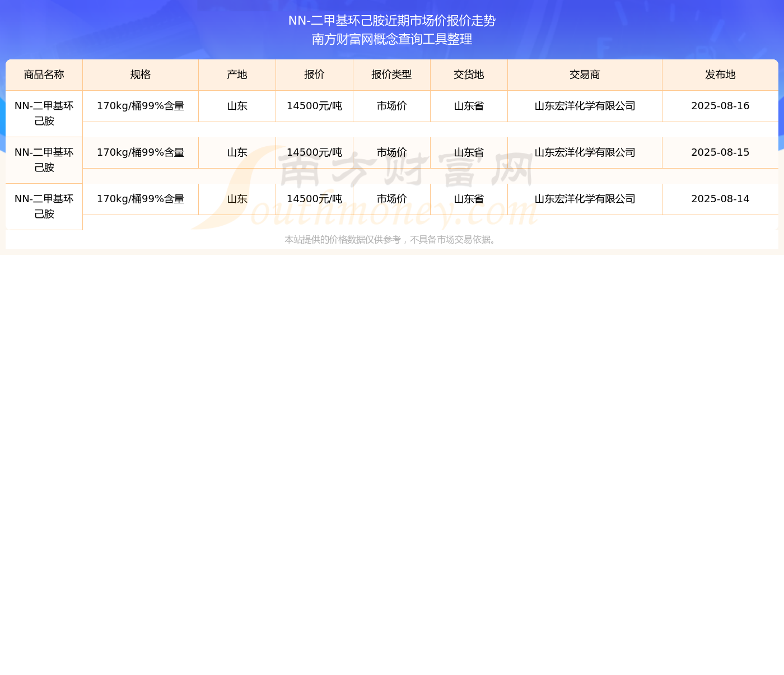Click 山东省 in the 2025-08-16 row
Screen dimensions: 784x675
(x=469, y=106)
